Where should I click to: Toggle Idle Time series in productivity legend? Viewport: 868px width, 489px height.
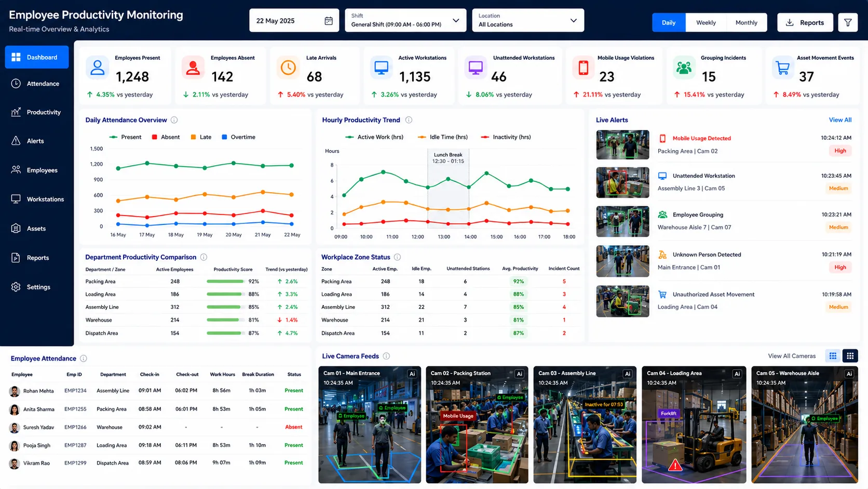tap(442, 137)
